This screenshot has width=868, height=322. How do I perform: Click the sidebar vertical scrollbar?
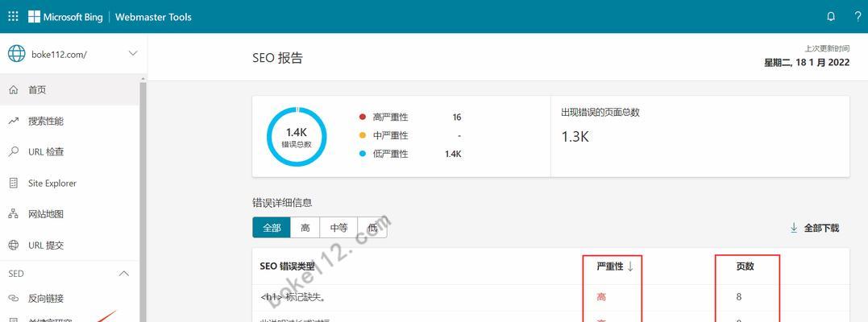pos(143,202)
